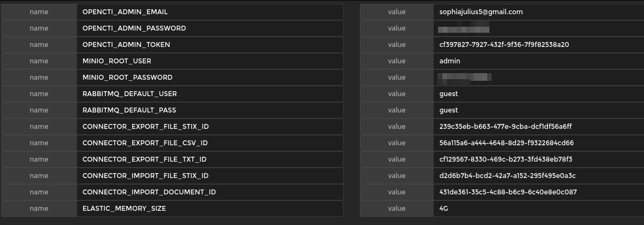The width and height of the screenshot is (644, 225).
Task: Edit the value starting with 431de361
Action: 538,192
